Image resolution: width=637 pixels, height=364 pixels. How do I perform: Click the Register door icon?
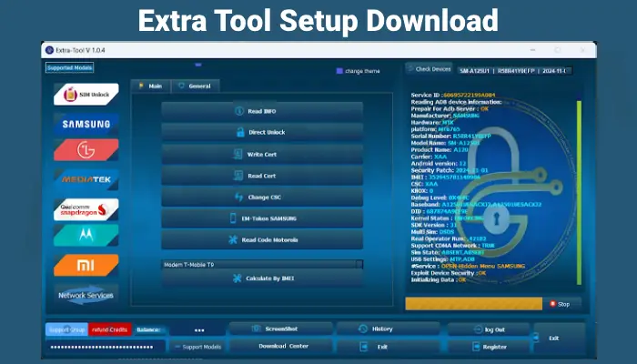(x=476, y=347)
